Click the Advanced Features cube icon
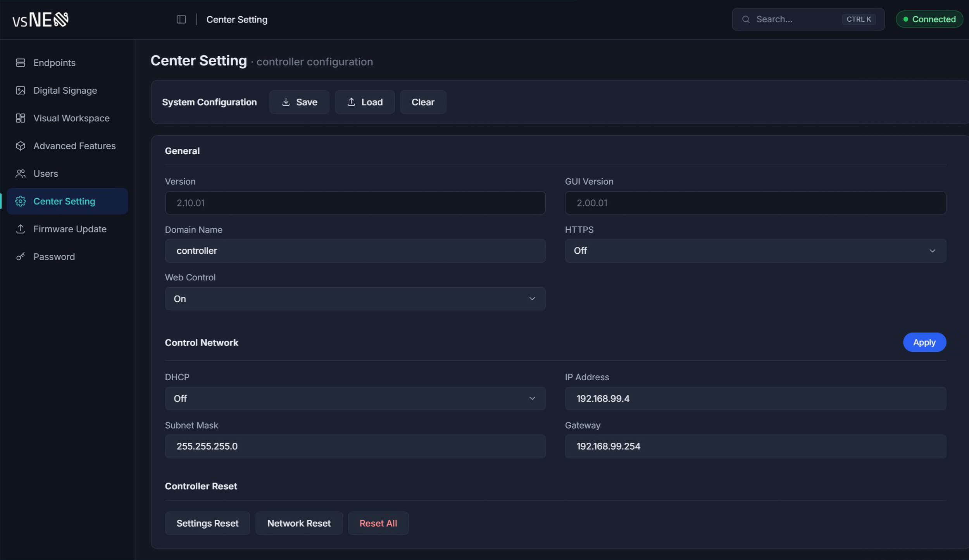The width and height of the screenshot is (969, 560). (x=20, y=146)
